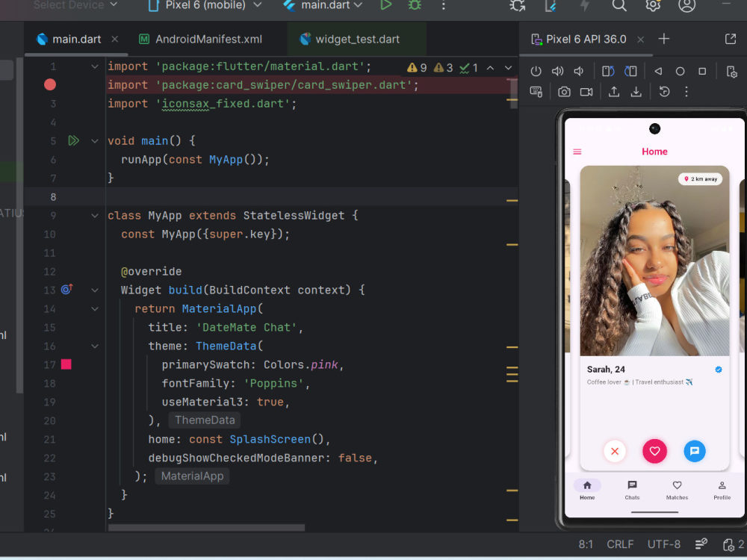The height and width of the screenshot is (560, 747).
Task: Click the emulator Back triangle button
Action: 658,72
